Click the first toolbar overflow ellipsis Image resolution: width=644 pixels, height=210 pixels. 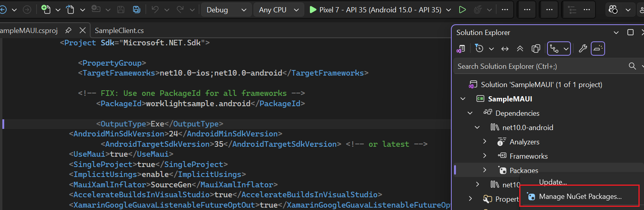505,10
